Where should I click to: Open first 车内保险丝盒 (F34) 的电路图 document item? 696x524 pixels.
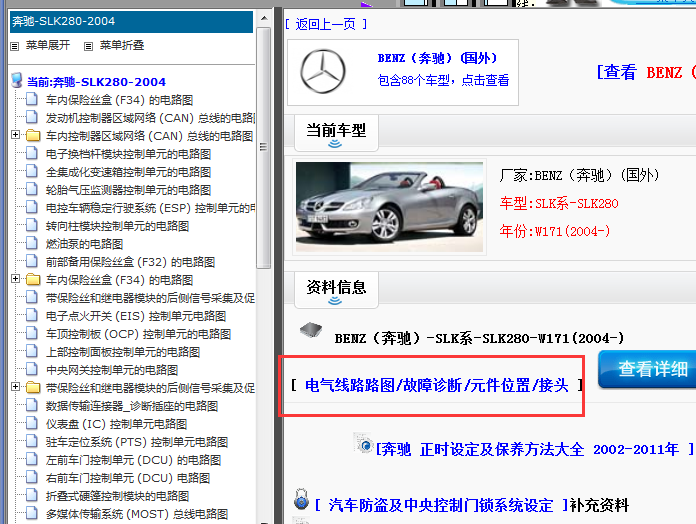click(119, 99)
